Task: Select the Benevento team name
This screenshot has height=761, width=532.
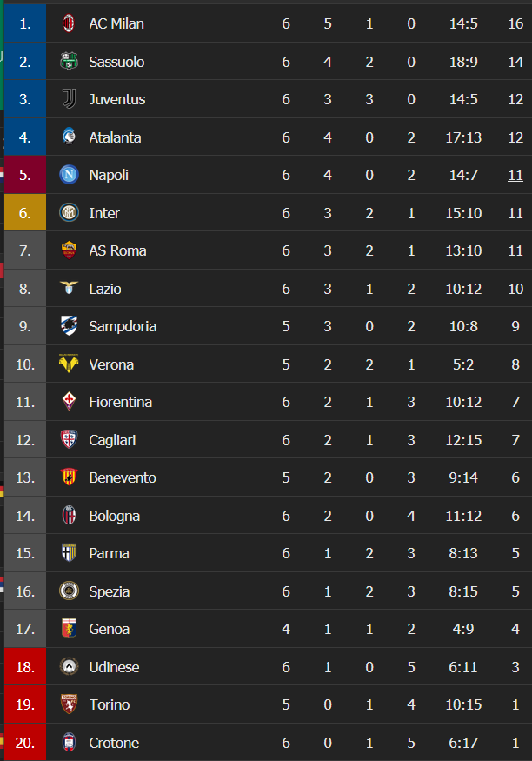Action: (123, 477)
